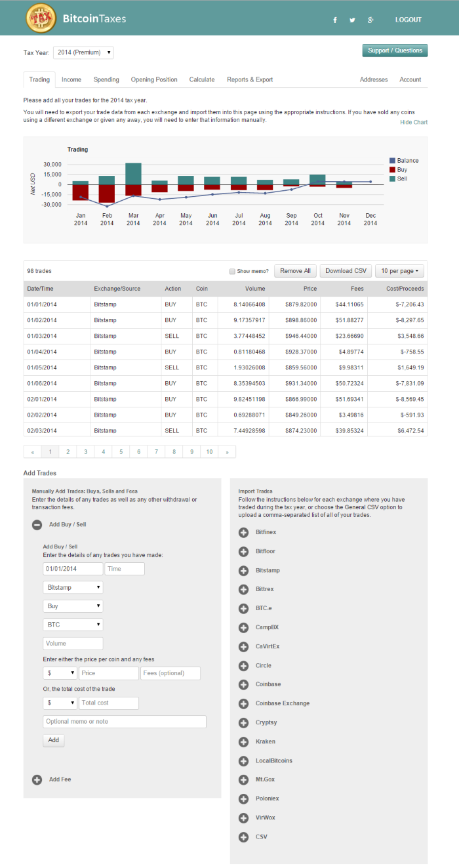The width and height of the screenshot is (459, 868).
Task: Tick the Show memo checkbox
Action: 232,271
